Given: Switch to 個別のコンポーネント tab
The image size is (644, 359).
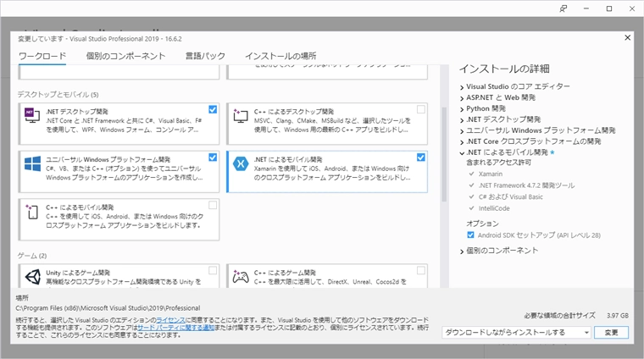Looking at the screenshot, I should click(125, 56).
